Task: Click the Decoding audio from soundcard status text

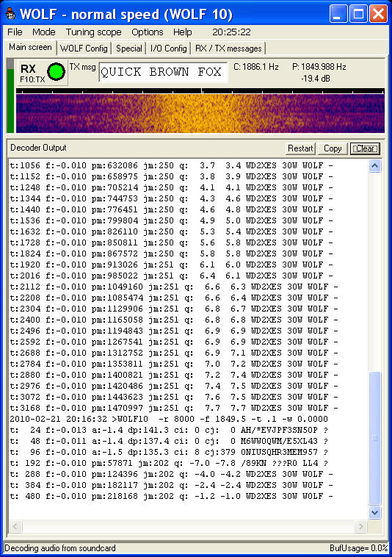Action: [60, 547]
